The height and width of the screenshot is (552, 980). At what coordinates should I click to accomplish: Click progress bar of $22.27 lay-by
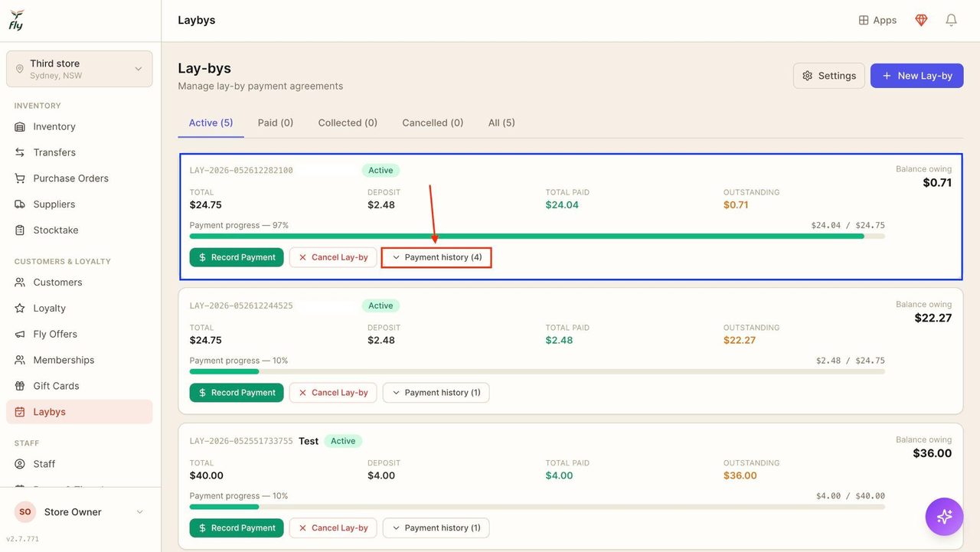537,371
